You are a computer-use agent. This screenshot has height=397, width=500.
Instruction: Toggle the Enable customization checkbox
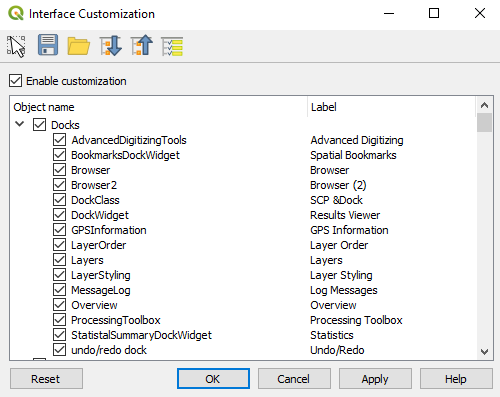tap(16, 81)
